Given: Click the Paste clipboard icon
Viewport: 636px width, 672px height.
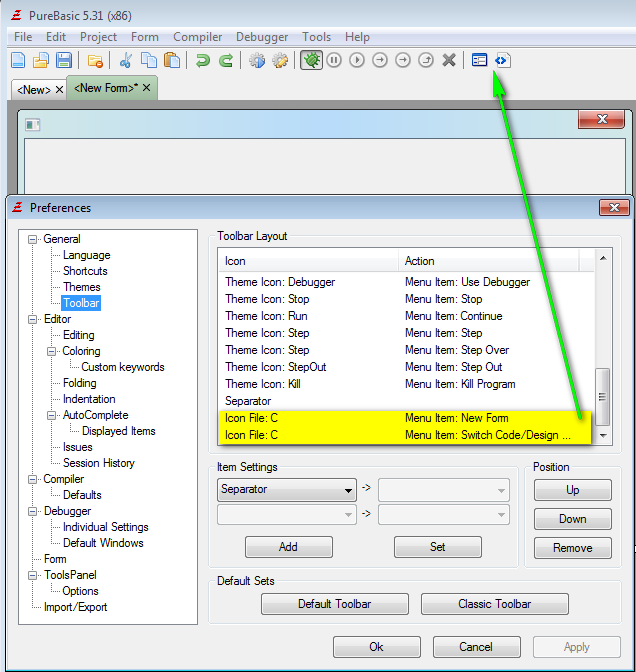Looking at the screenshot, I should point(172,60).
